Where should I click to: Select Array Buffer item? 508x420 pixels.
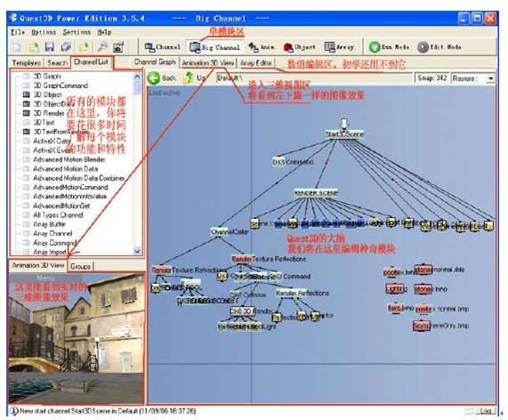pyautogui.click(x=49, y=224)
